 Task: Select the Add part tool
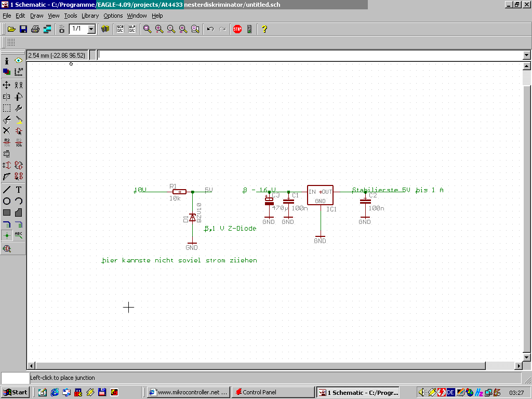click(x=19, y=131)
